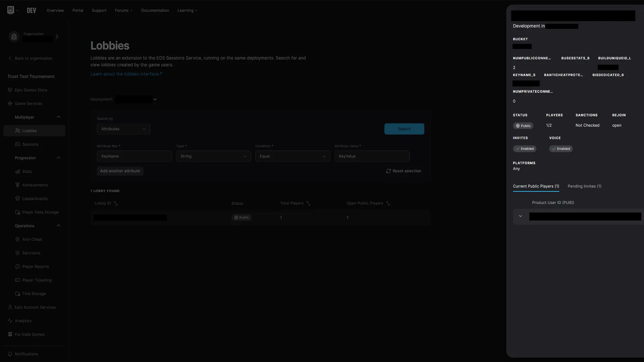Click Add another attribute button
The image size is (644, 362).
click(x=120, y=171)
